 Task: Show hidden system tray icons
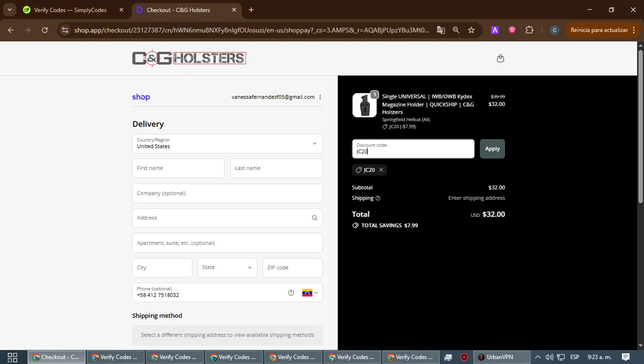coord(538,357)
